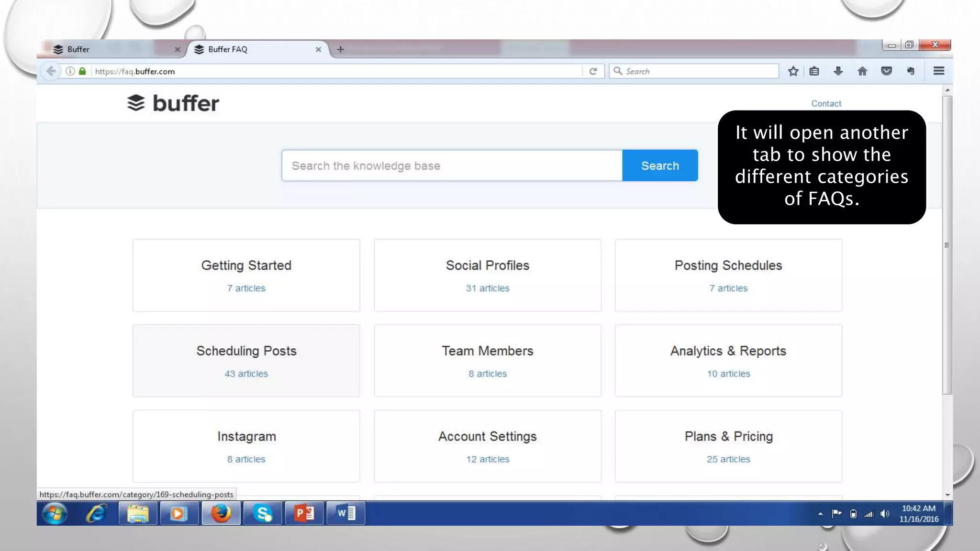Click the scrollbar down arrow
Image resolution: width=980 pixels, height=551 pixels.
(x=947, y=495)
